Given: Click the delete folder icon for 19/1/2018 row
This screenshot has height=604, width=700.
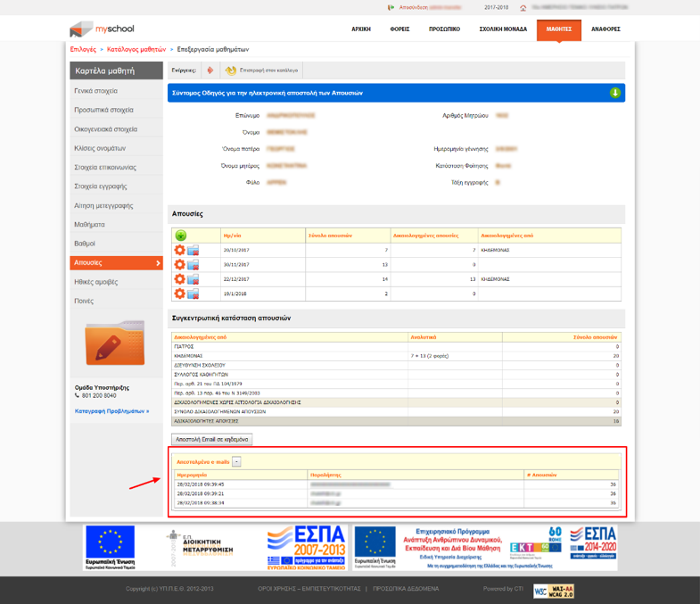Looking at the screenshot, I should click(x=193, y=294).
